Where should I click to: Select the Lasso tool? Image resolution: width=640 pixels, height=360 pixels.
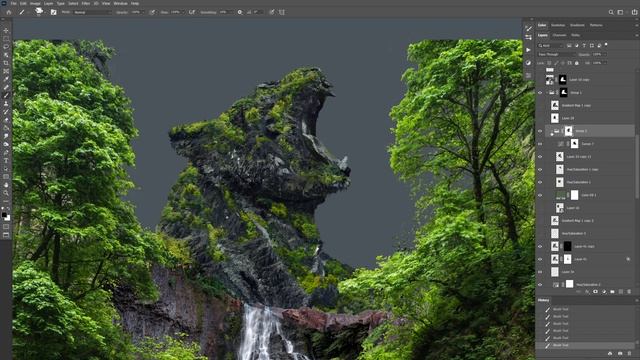6,47
